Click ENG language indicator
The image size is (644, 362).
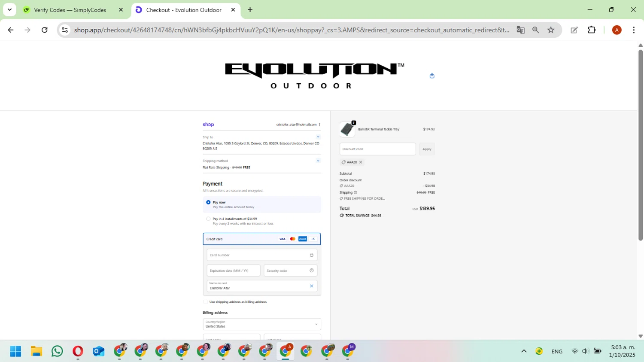(557, 352)
